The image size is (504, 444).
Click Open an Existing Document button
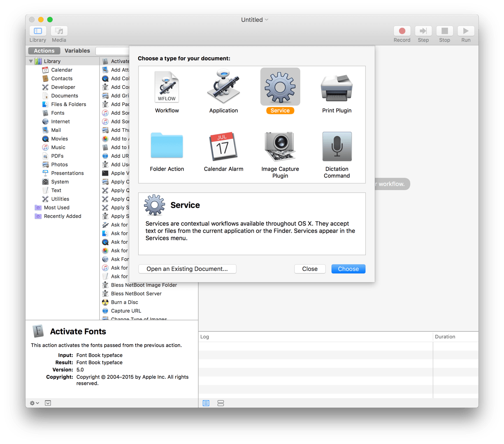click(187, 269)
